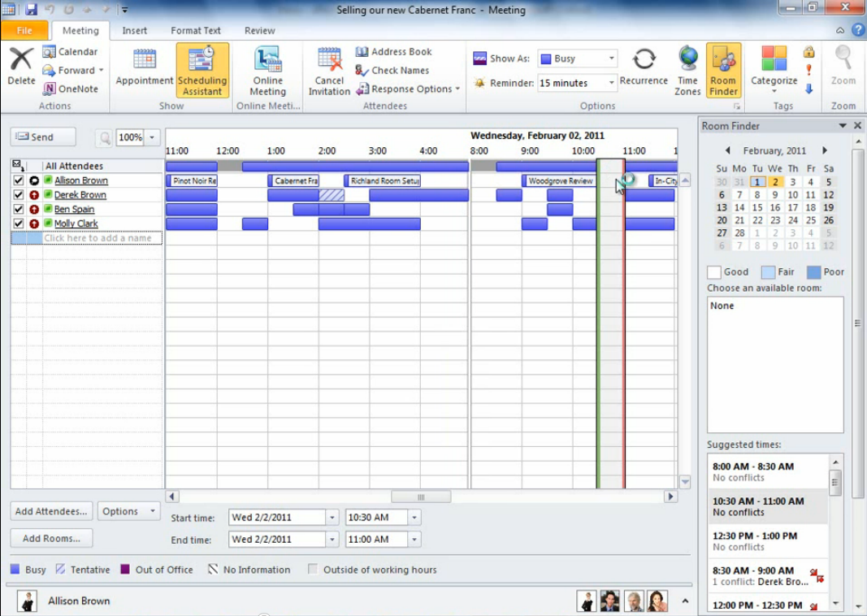Expand the people pane at bottom
This screenshot has width=867, height=616.
pyautogui.click(x=685, y=601)
